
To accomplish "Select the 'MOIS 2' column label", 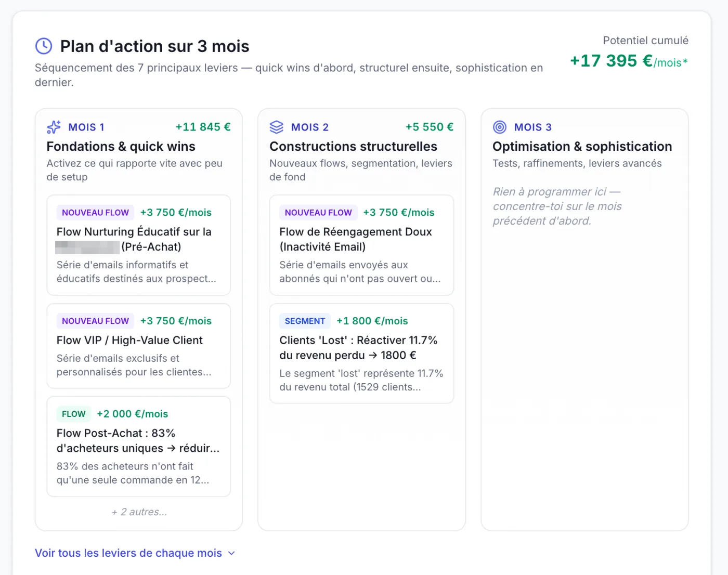I will [x=310, y=127].
